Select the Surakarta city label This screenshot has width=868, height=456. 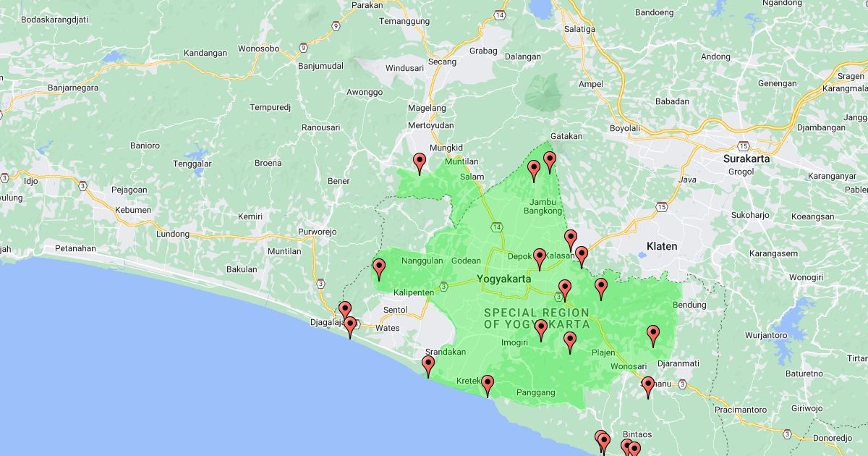click(746, 159)
